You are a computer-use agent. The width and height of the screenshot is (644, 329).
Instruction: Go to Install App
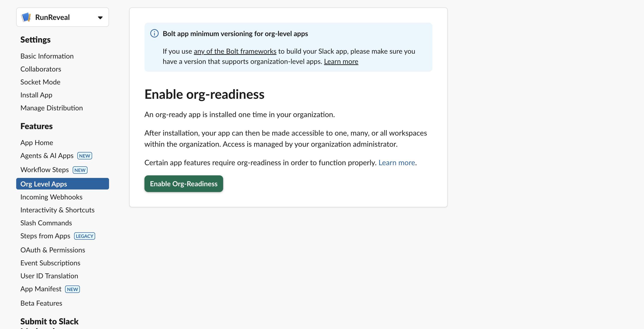(x=36, y=95)
